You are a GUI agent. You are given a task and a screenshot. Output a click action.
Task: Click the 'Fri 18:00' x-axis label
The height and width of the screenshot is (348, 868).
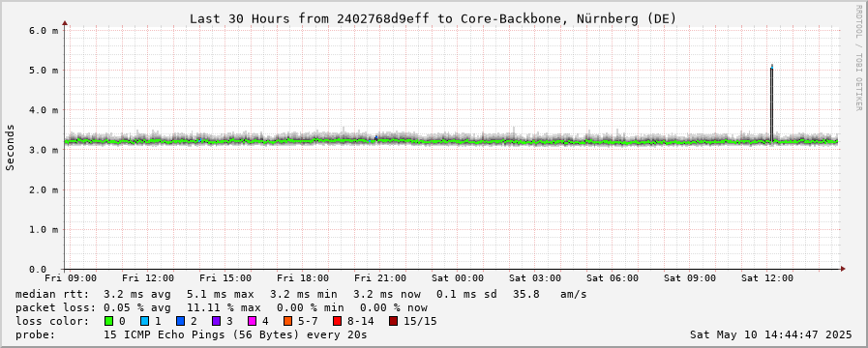pos(303,277)
